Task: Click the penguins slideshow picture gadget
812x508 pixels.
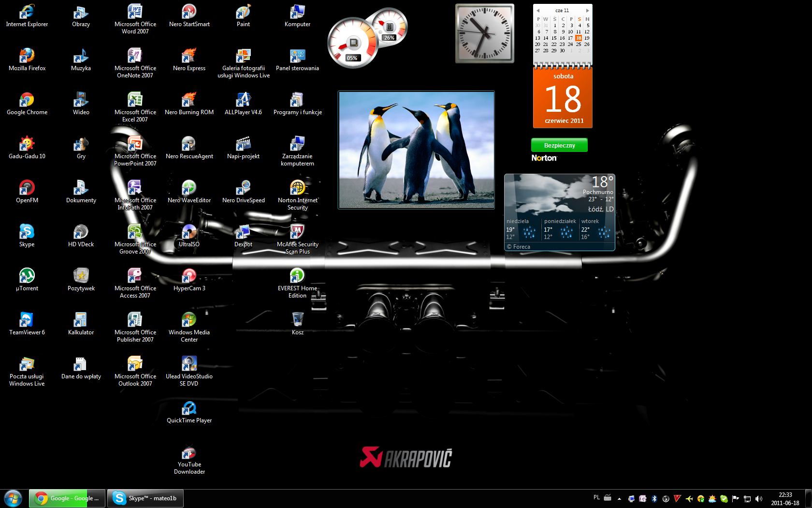Action: click(416, 150)
